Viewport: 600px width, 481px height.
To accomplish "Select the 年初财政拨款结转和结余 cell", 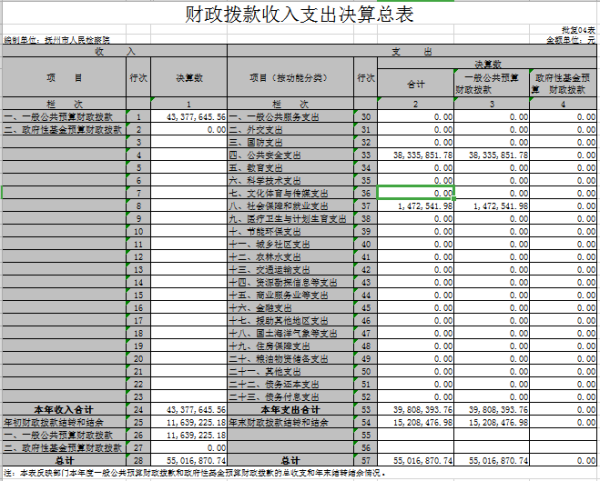I will point(64,422).
